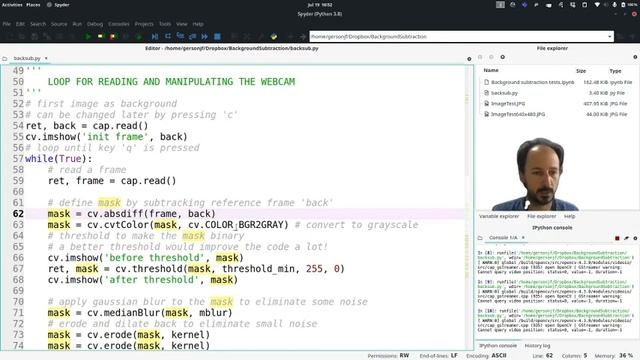The height and width of the screenshot is (360, 640).
Task: Click Permissions RW status entry
Action: point(388,356)
